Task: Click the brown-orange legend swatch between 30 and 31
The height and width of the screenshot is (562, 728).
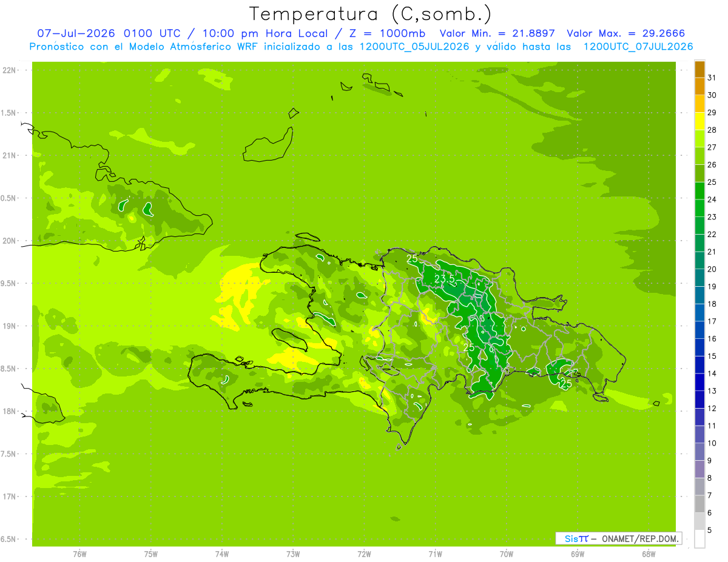Action: click(699, 86)
